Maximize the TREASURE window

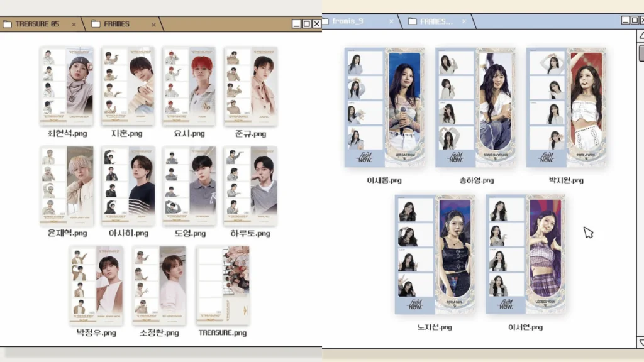tap(306, 24)
